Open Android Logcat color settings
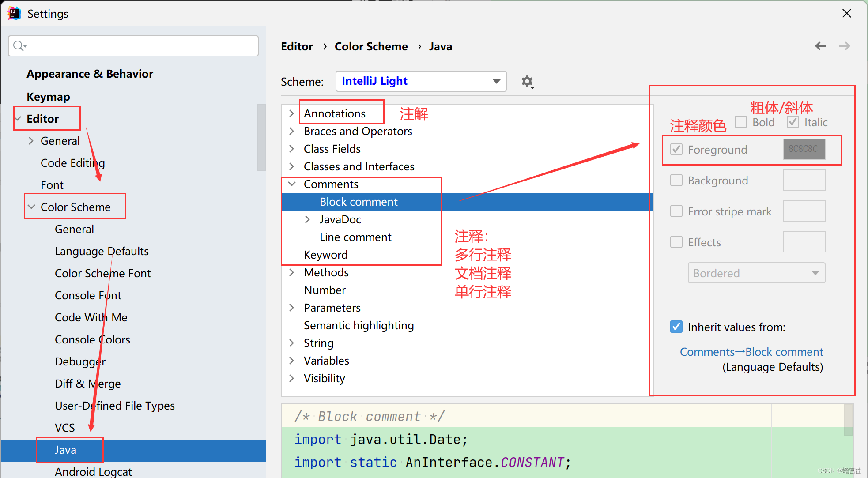Viewport: 868px width, 478px height. tap(93, 471)
